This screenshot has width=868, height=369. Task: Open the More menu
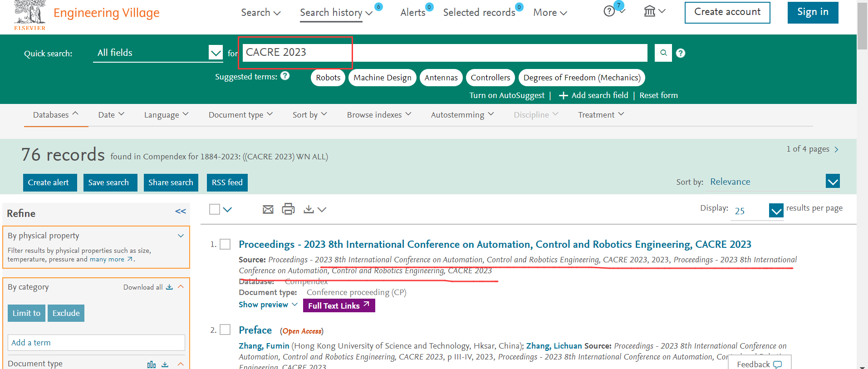coord(550,13)
